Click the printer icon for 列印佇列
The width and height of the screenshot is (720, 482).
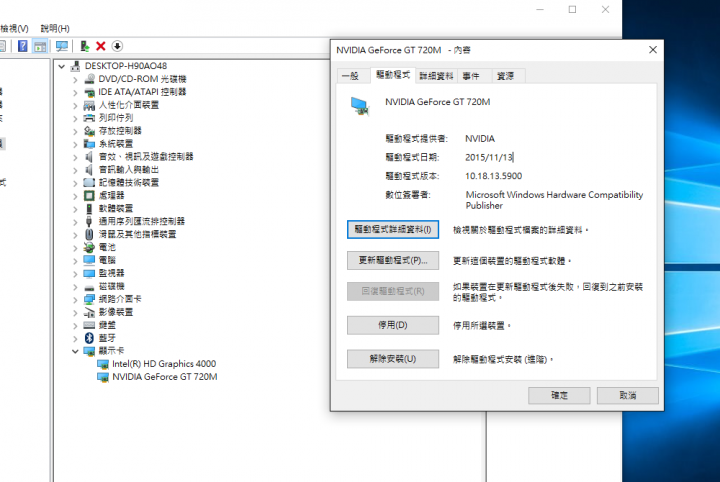[x=90, y=118]
